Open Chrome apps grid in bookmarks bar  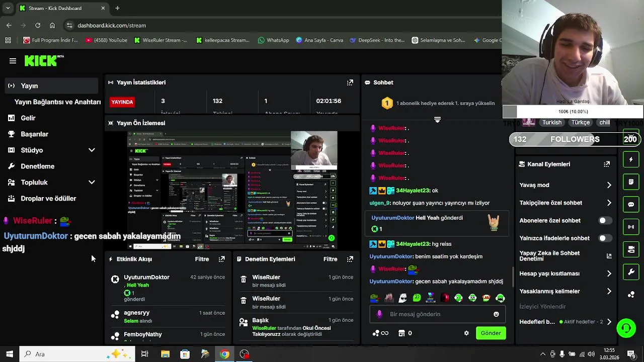8,40
